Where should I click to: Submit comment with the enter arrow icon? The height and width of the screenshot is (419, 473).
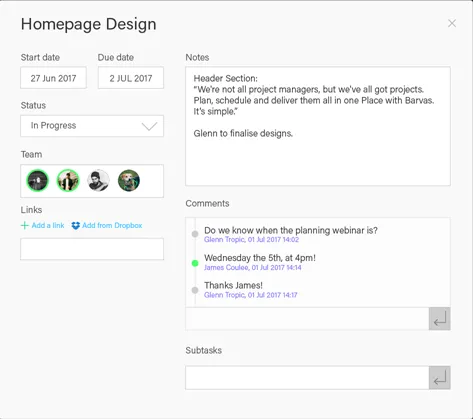click(439, 319)
